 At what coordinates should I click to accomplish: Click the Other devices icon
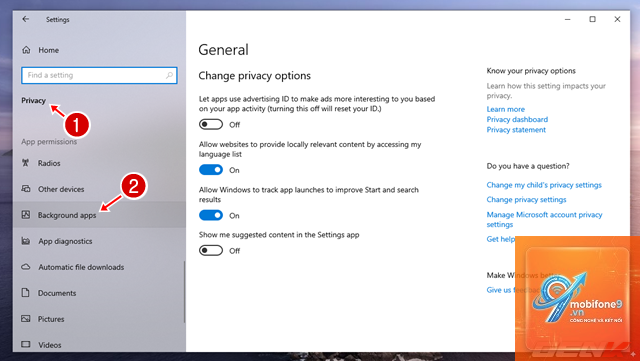26,189
